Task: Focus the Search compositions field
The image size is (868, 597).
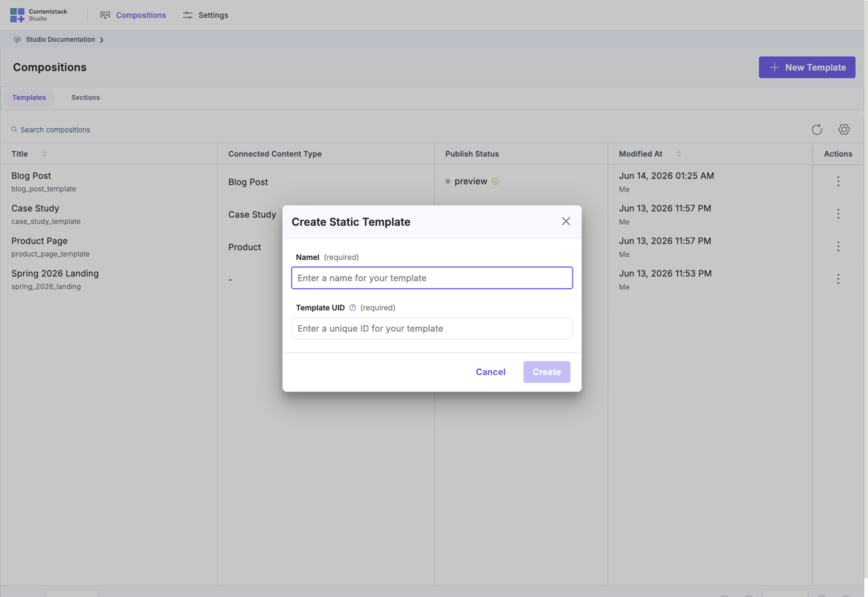Action: [x=55, y=129]
